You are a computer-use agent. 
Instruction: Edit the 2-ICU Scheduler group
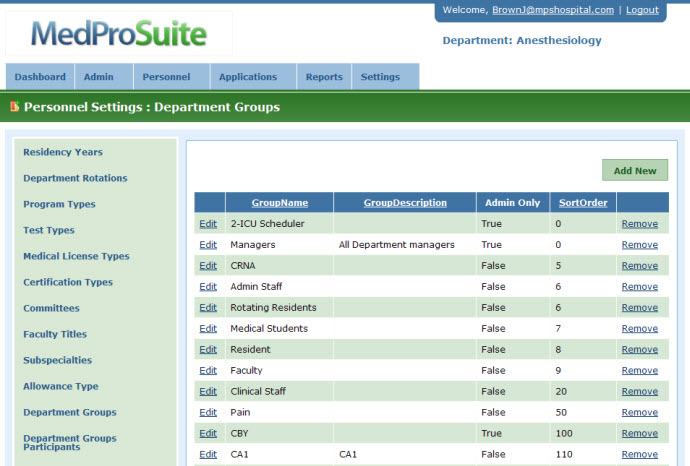208,224
